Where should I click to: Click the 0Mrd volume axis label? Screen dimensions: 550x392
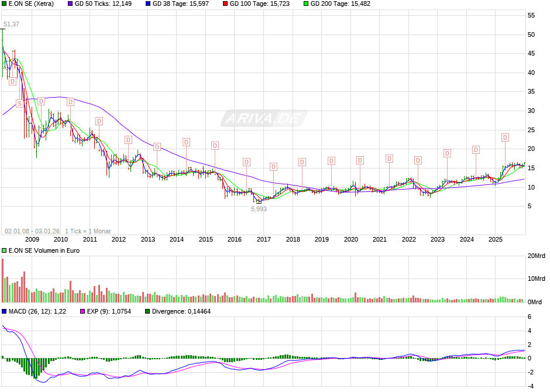(x=535, y=302)
